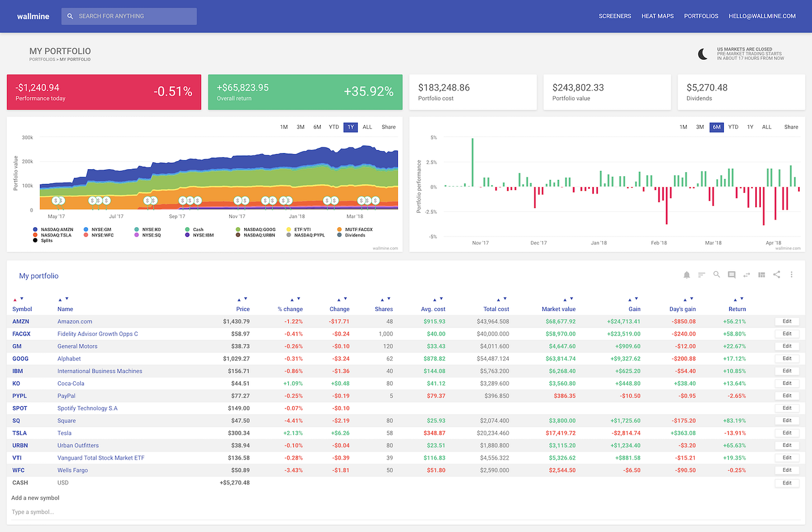The height and width of the screenshot is (532, 812).
Task: Click the transactions transfer-arrows icon
Action: (x=746, y=275)
